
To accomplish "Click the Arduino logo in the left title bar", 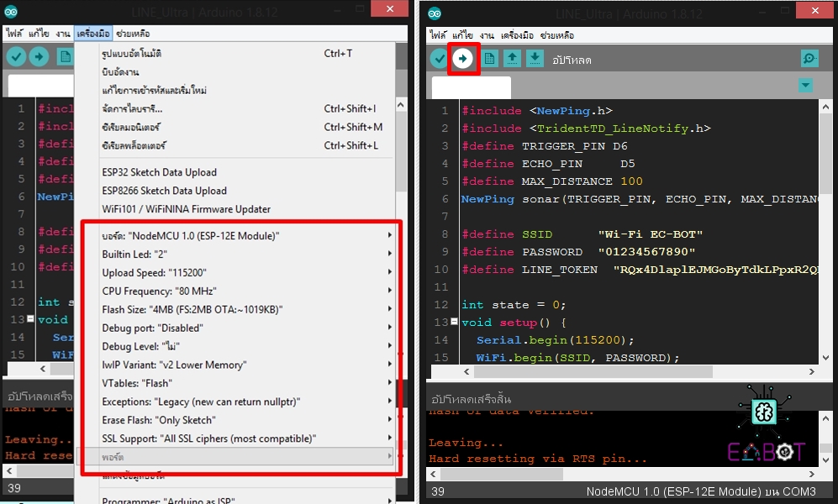I will click(11, 11).
